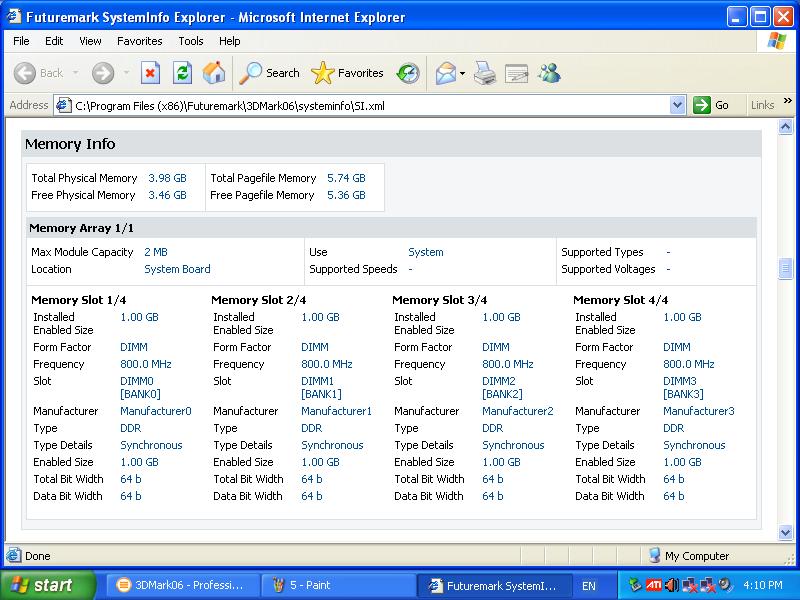Click the Print icon
The height and width of the screenshot is (600, 800).
[x=485, y=73]
